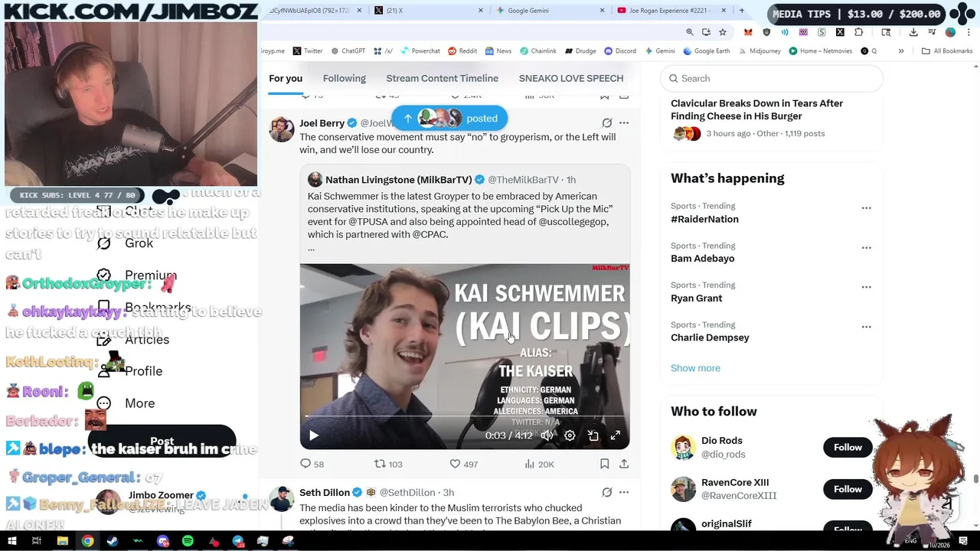The image size is (980, 551).
Task: Toggle picture-in-picture on video player
Action: coord(593,435)
